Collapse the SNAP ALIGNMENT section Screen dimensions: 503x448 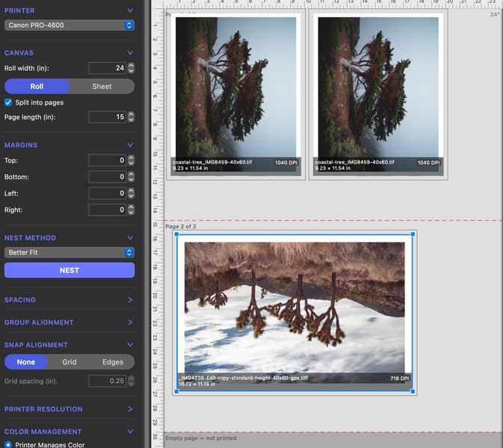pos(130,345)
